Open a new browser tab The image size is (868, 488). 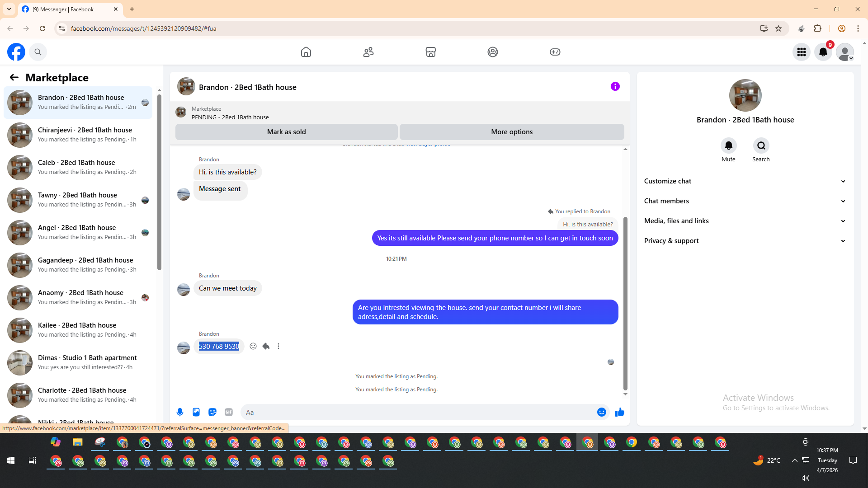pos(132,9)
